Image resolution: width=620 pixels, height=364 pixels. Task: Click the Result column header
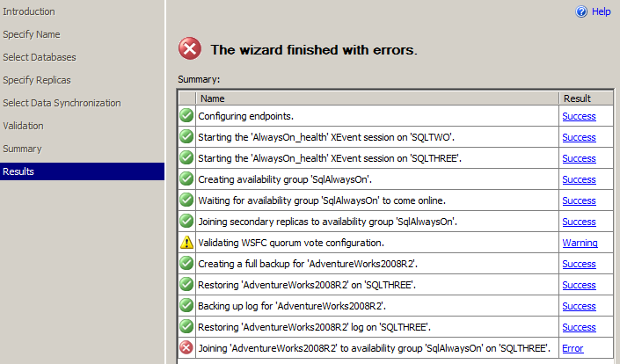tap(586, 98)
